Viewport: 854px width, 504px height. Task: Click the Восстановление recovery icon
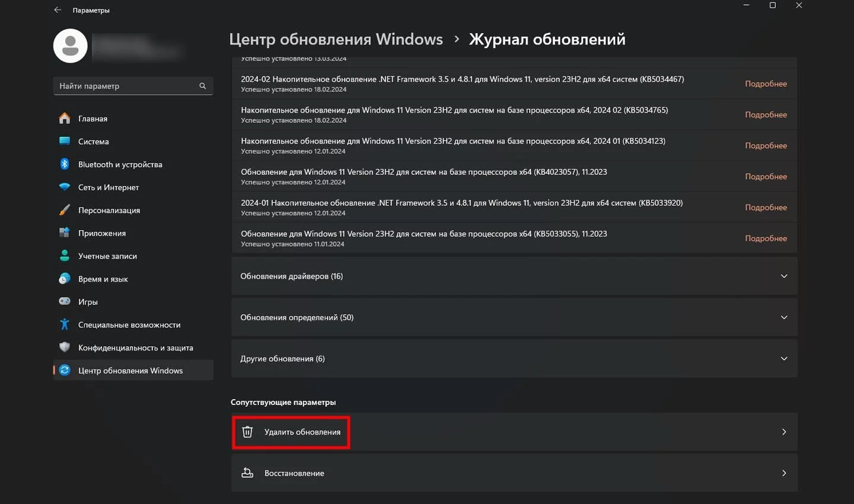[247, 473]
